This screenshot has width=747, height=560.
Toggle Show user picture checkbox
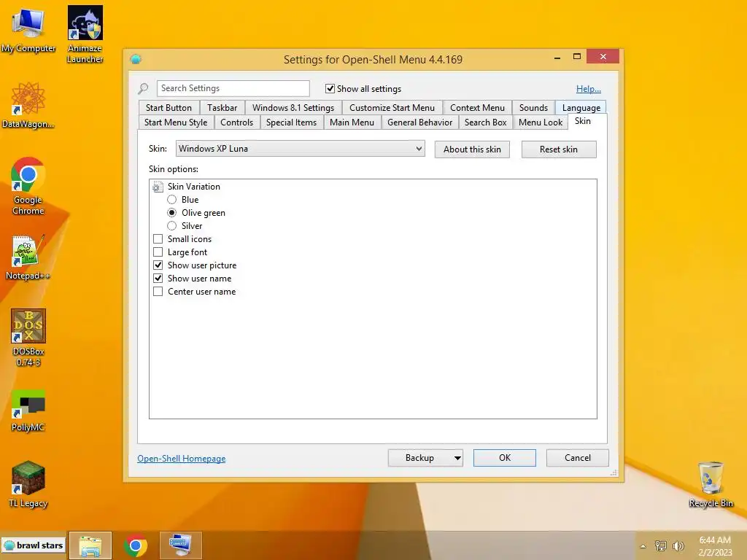click(x=158, y=265)
